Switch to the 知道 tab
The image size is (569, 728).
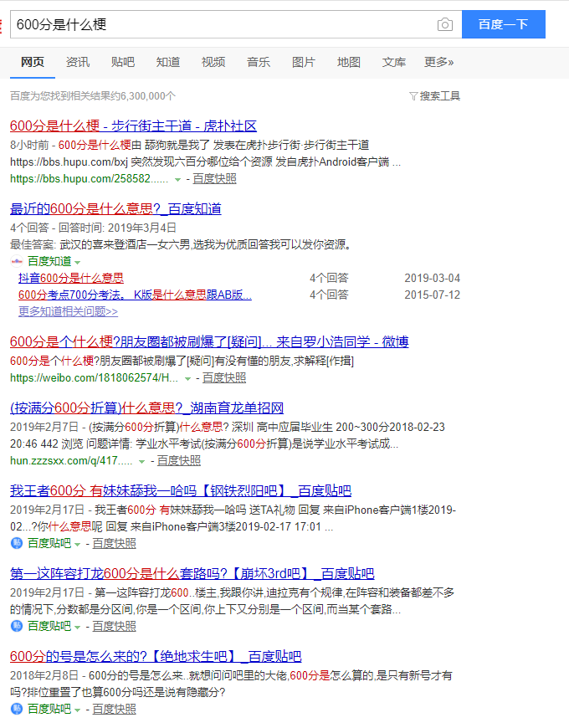point(168,62)
